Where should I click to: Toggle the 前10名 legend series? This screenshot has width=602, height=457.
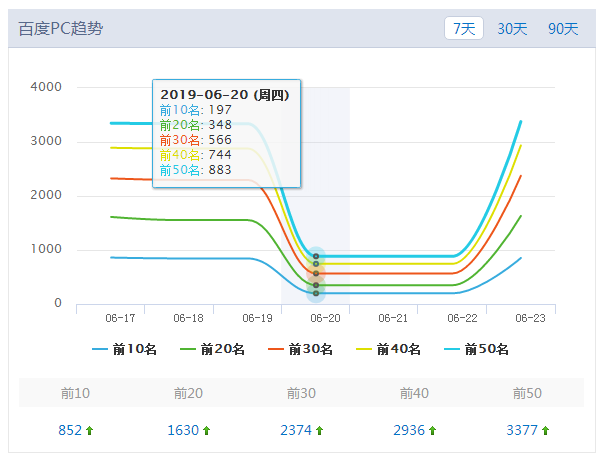click(124, 349)
